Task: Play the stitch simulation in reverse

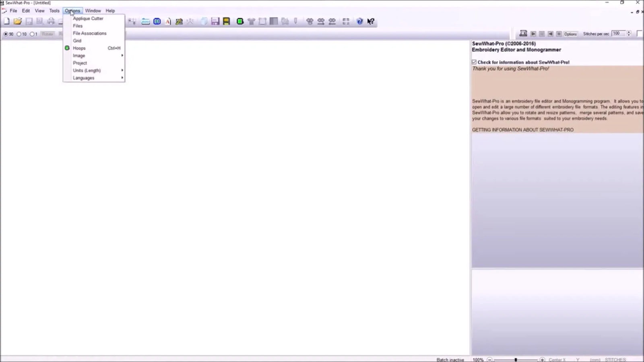Action: (x=550, y=34)
